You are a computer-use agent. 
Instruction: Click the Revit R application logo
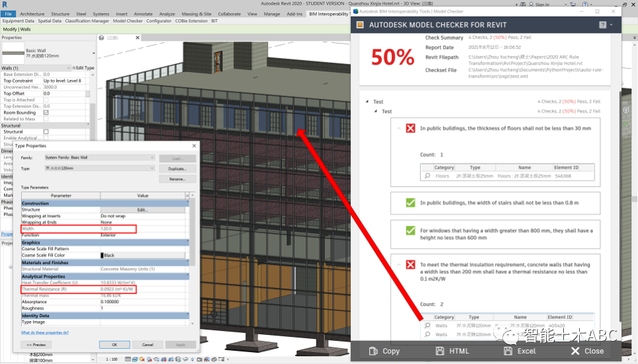click(x=5, y=5)
